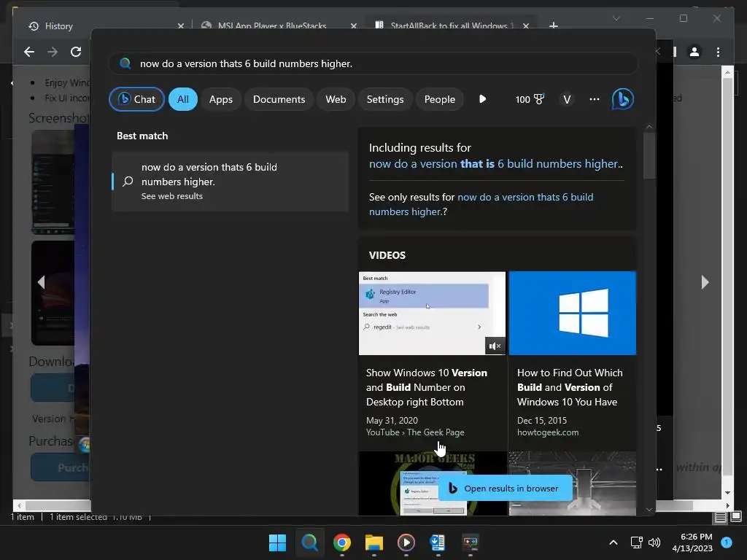
Task: Open the V account avatar
Action: (x=567, y=99)
